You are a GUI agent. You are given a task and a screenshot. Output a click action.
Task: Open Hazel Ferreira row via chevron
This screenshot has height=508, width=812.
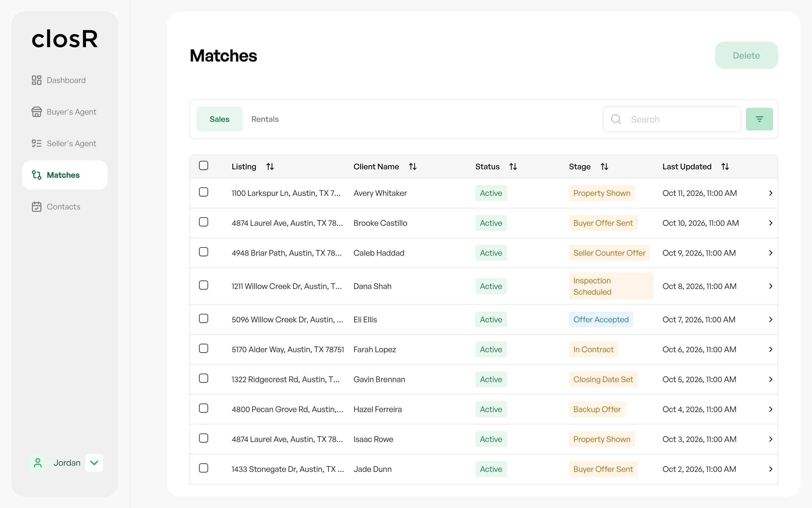(x=771, y=409)
